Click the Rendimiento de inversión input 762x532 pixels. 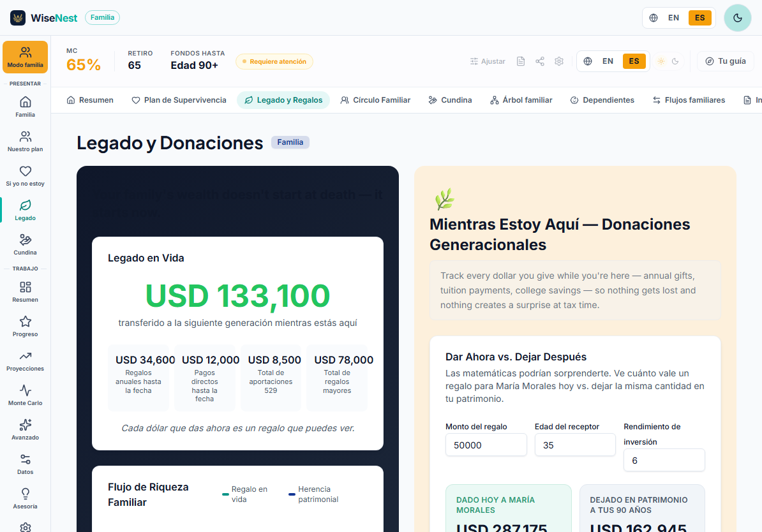(x=664, y=460)
